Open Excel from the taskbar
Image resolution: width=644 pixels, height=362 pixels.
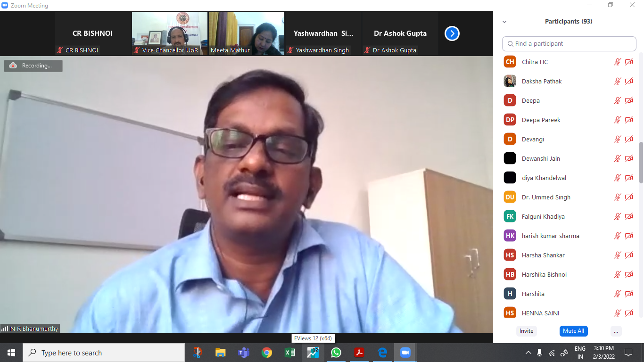290,353
